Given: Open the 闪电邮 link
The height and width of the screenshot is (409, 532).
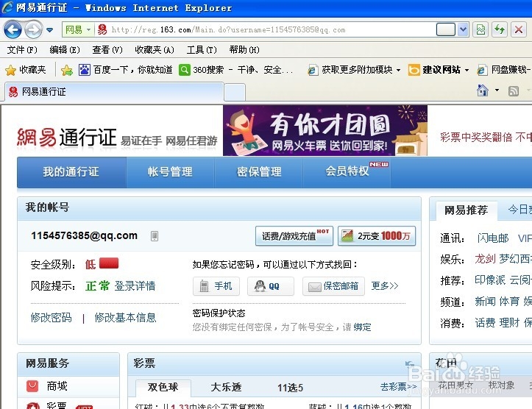Looking at the screenshot, I should [493, 238].
